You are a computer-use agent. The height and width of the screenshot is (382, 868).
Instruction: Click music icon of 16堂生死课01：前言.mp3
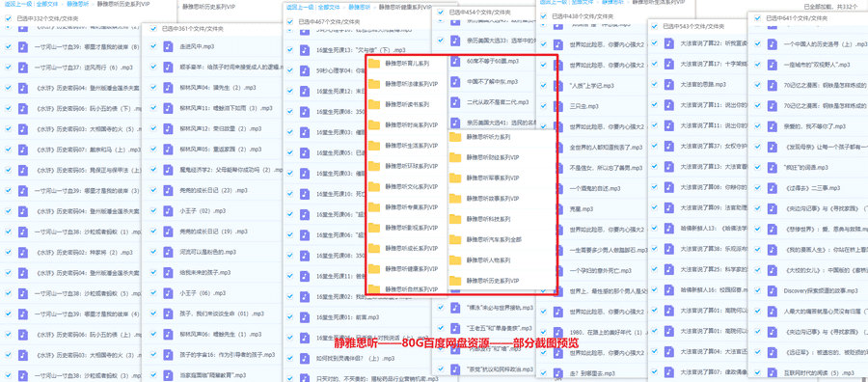click(x=305, y=317)
